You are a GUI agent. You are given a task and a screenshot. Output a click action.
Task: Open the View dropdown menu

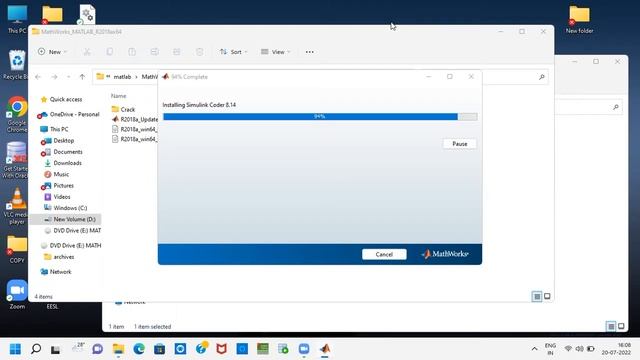point(276,52)
